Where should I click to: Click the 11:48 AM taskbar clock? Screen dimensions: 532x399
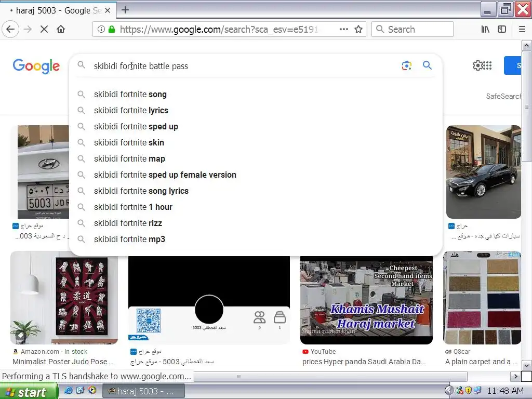tap(505, 391)
